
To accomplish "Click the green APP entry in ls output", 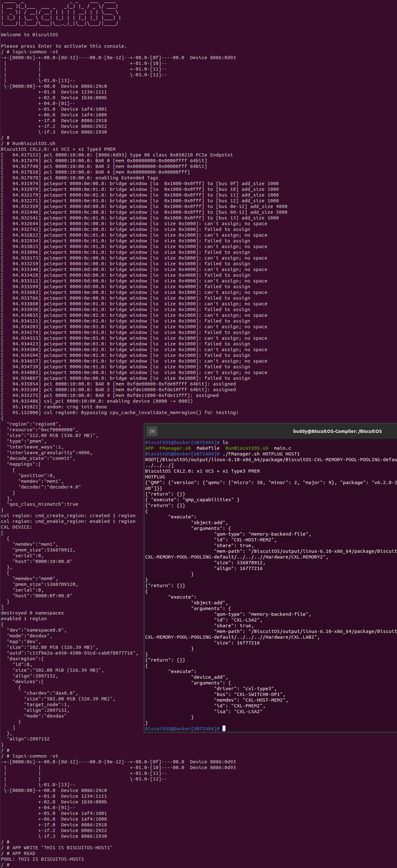I will (149, 448).
